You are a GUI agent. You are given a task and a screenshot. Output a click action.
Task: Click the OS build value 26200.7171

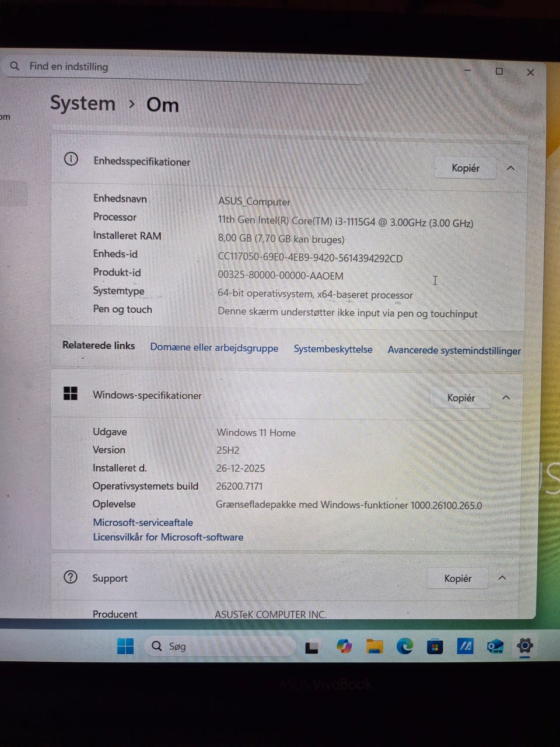239,486
